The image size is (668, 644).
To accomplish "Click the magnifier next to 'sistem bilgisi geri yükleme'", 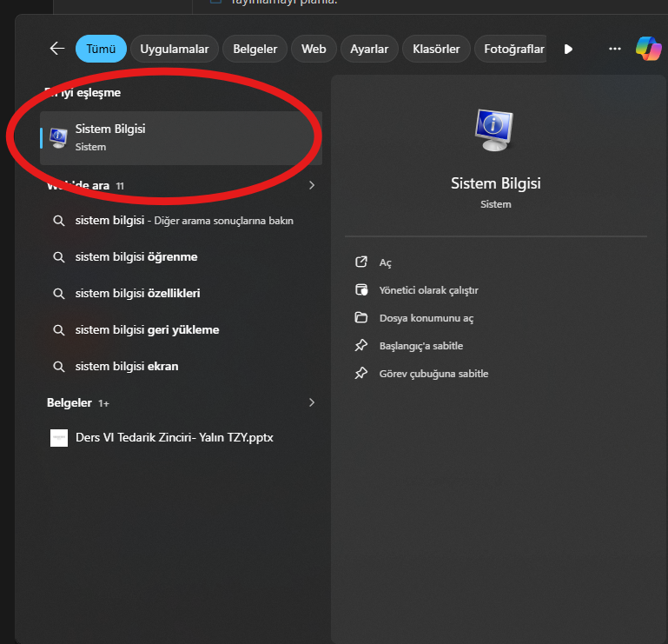I will [59, 330].
